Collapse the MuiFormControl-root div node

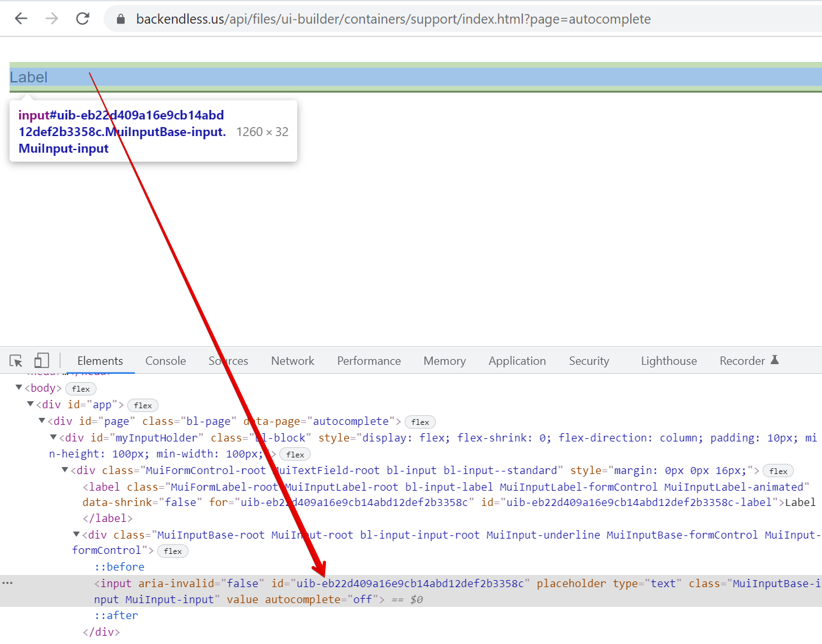click(x=65, y=470)
